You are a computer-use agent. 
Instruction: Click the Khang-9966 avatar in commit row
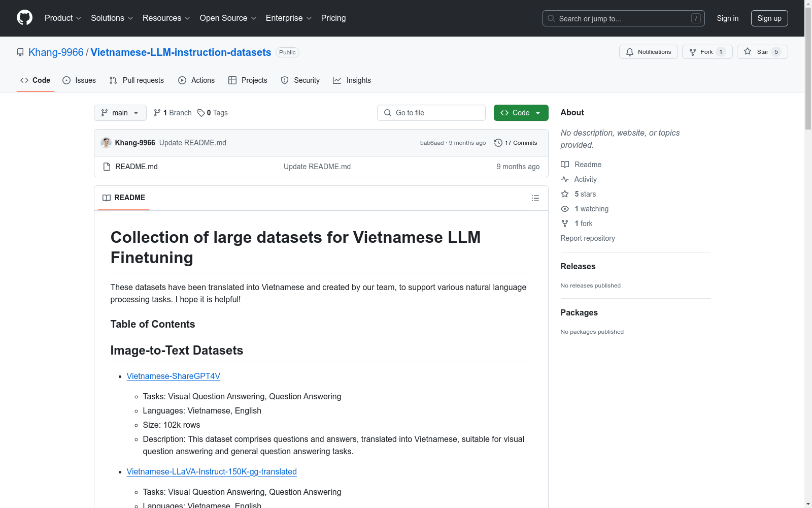pyautogui.click(x=106, y=143)
